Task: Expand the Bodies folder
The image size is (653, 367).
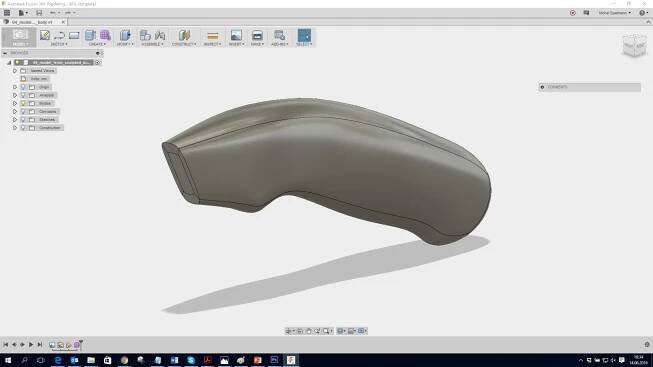Action: click(15, 103)
